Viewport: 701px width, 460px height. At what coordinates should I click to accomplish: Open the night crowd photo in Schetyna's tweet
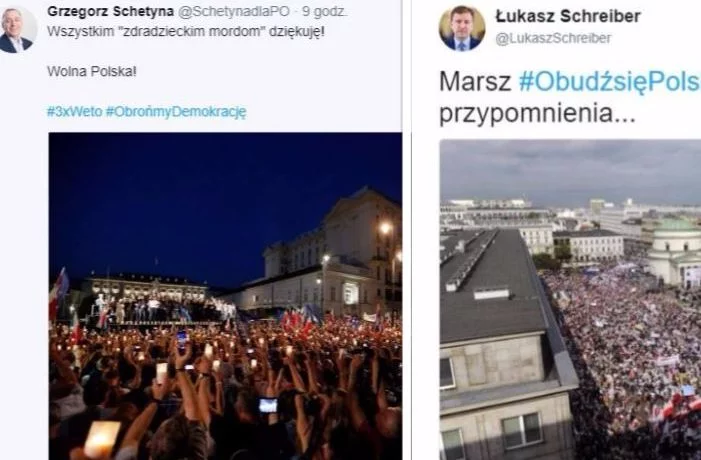point(225,296)
